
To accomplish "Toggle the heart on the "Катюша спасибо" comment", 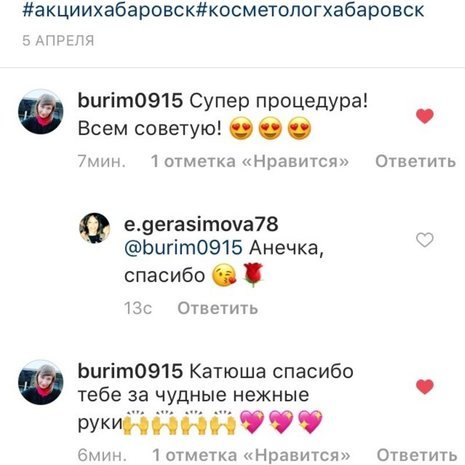I will click(425, 387).
